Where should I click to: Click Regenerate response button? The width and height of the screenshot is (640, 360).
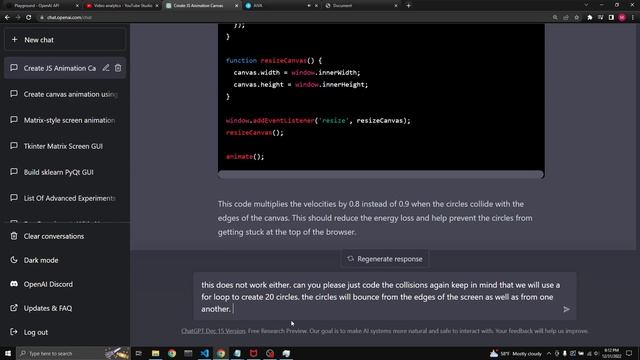coord(384,259)
